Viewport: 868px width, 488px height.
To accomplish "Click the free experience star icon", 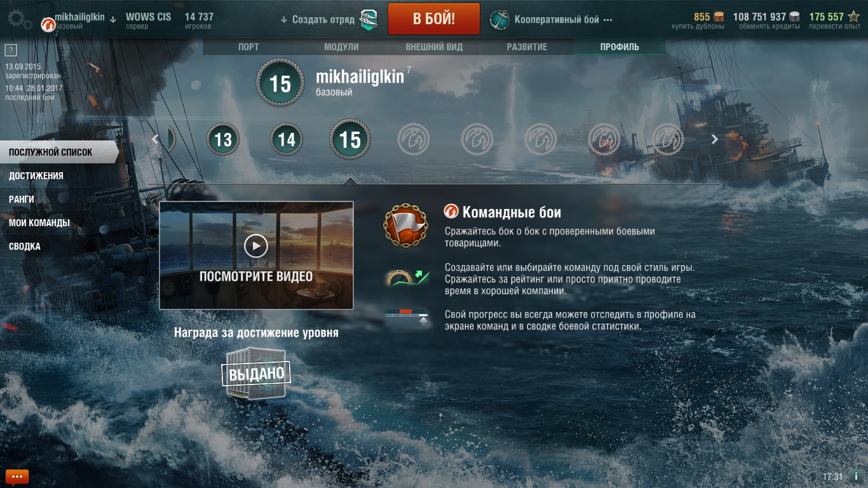I will [x=853, y=17].
